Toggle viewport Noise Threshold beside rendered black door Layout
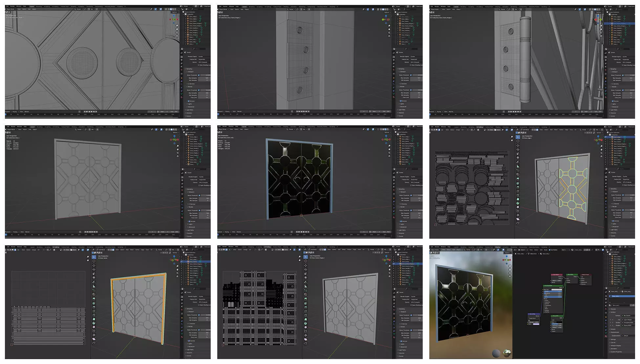This screenshot has height=364, width=640. coord(411,195)
